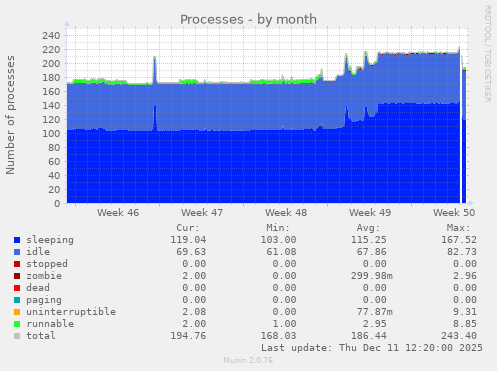Click the uninterruptible legend color swatch
This screenshot has width=497, height=371.
tap(17, 312)
